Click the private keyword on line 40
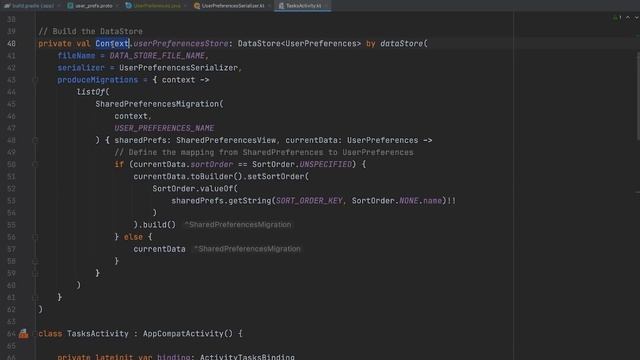The height and width of the screenshot is (360, 640). pyautogui.click(x=55, y=44)
